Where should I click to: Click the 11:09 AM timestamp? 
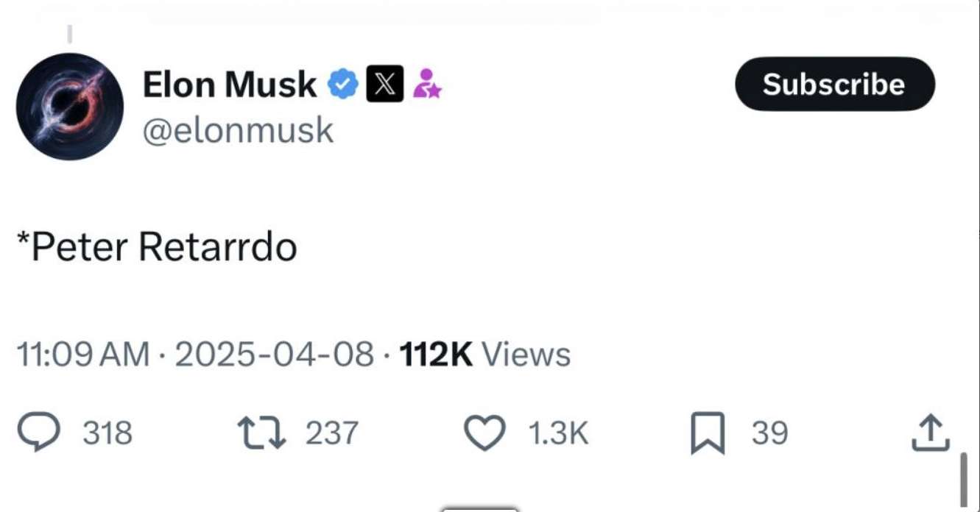(x=83, y=355)
